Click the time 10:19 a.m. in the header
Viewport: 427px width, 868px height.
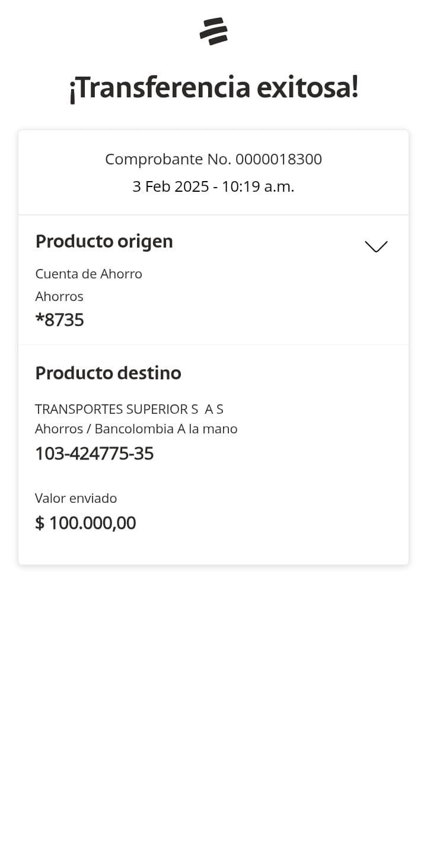[258, 186]
